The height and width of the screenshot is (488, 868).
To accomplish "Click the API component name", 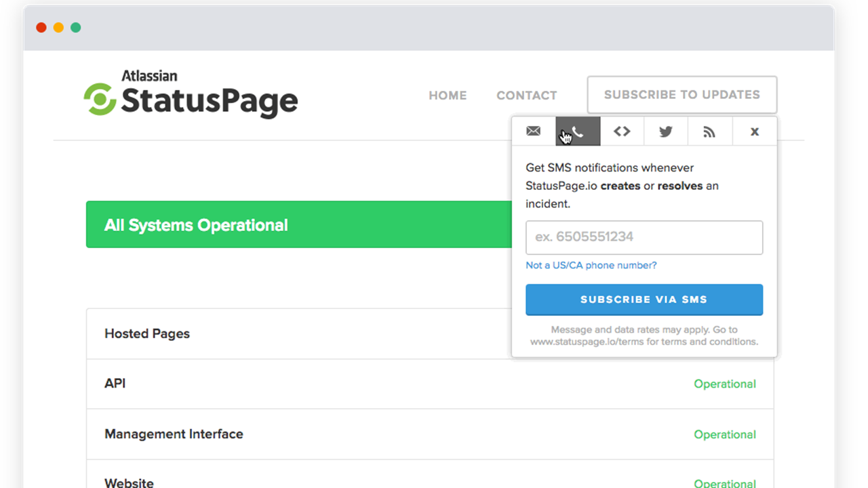I will [x=115, y=384].
